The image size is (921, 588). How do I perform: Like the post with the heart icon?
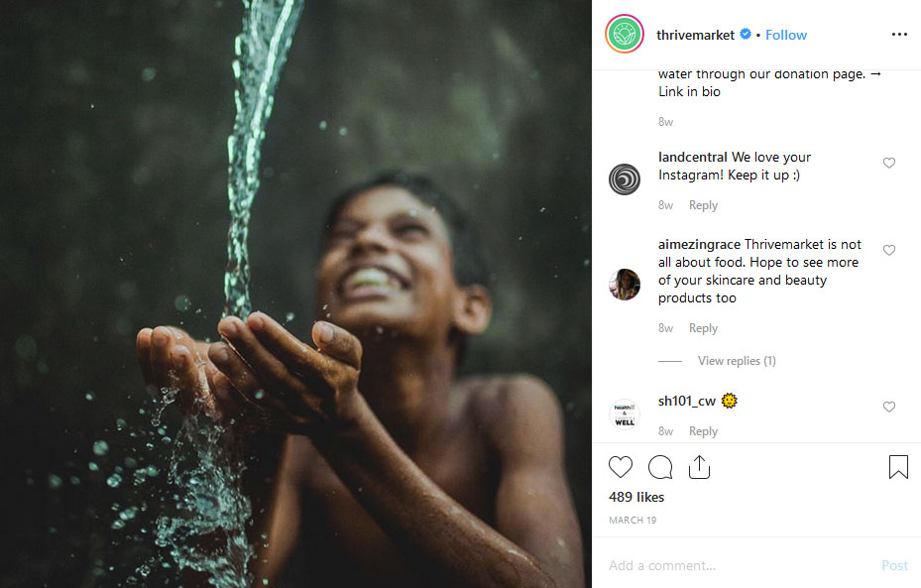point(621,467)
